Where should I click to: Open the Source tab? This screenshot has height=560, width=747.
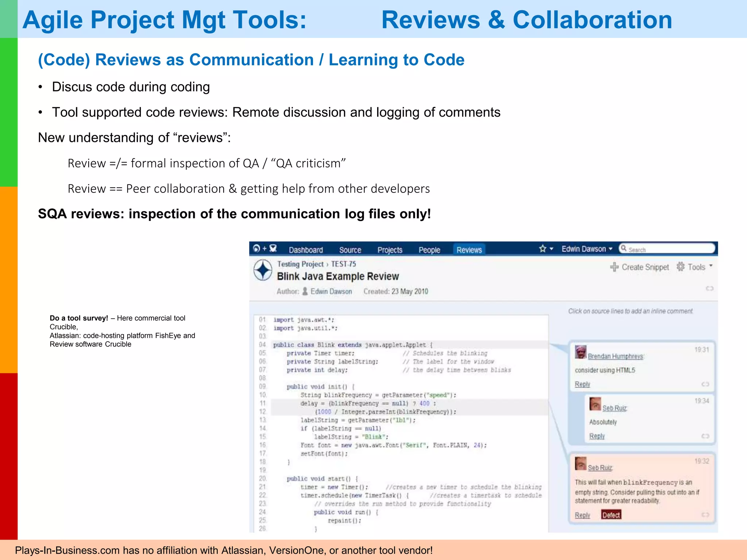tap(350, 250)
